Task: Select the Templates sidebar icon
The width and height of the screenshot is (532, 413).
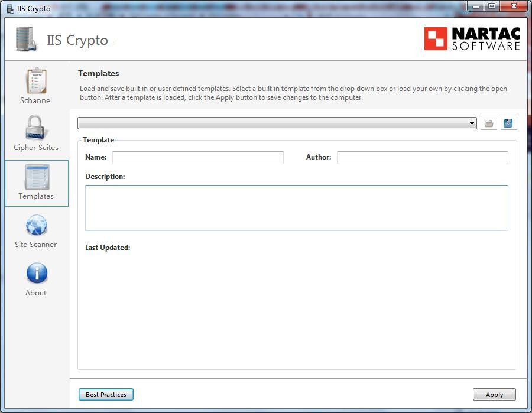Action: 37,177
